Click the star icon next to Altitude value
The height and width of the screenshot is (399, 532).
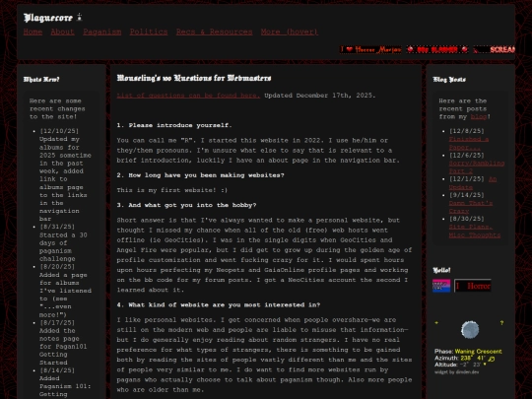485,365
